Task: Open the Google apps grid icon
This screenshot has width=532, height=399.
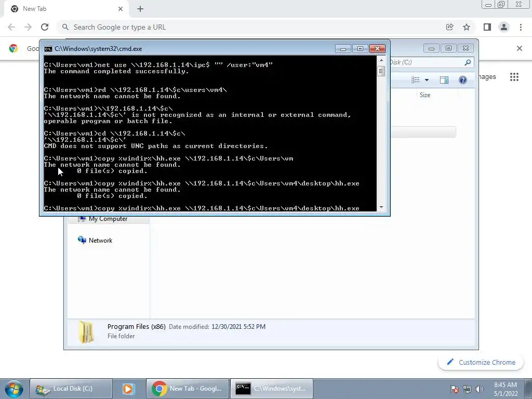Action: tap(514, 77)
